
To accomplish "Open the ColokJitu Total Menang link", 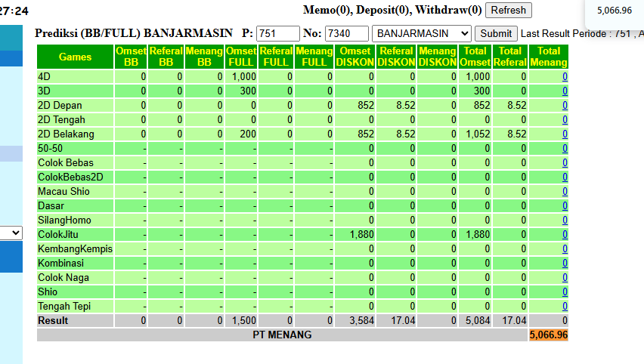I will pyautogui.click(x=565, y=235).
